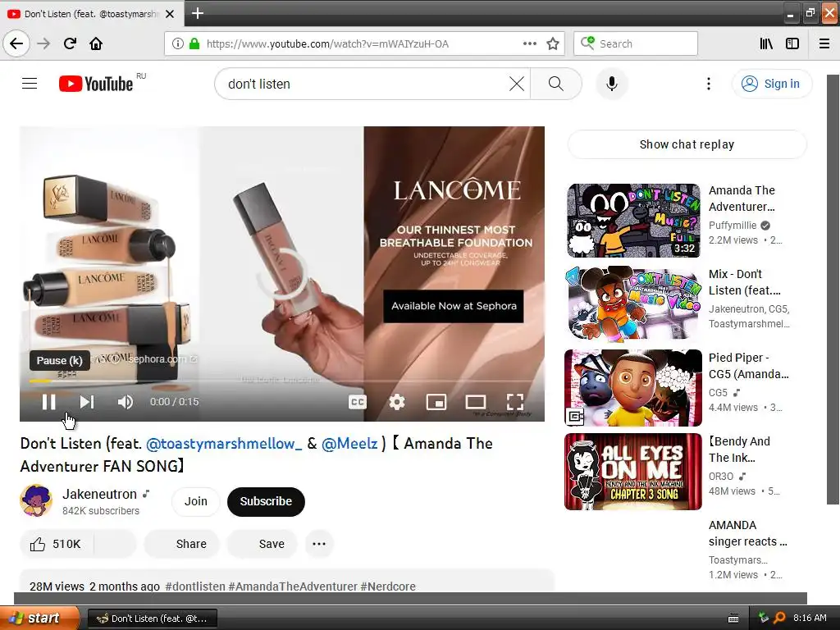View secure connection padlock details

pos(194,43)
